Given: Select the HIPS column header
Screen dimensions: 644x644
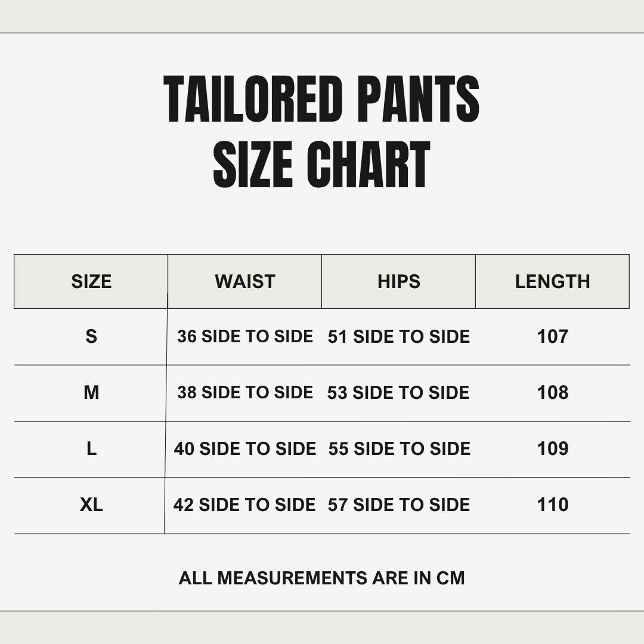Looking at the screenshot, I should tap(399, 281).
